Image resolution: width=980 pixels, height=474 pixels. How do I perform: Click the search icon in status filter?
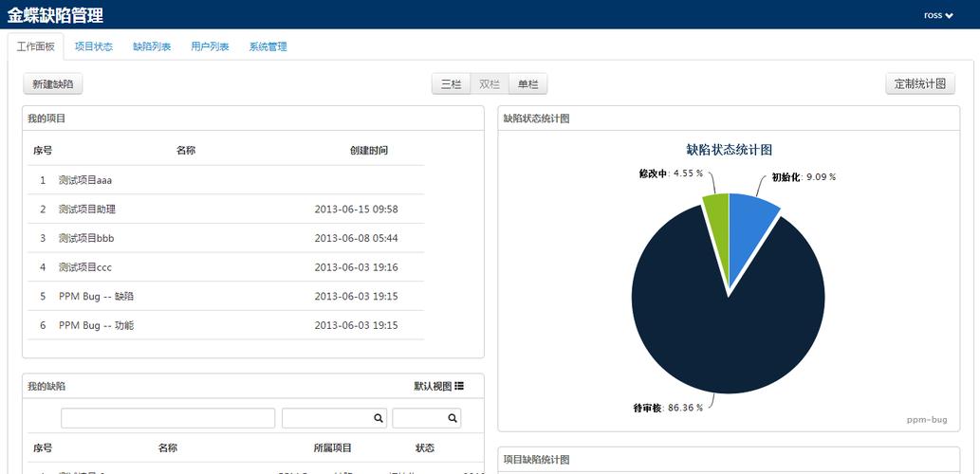(x=452, y=418)
